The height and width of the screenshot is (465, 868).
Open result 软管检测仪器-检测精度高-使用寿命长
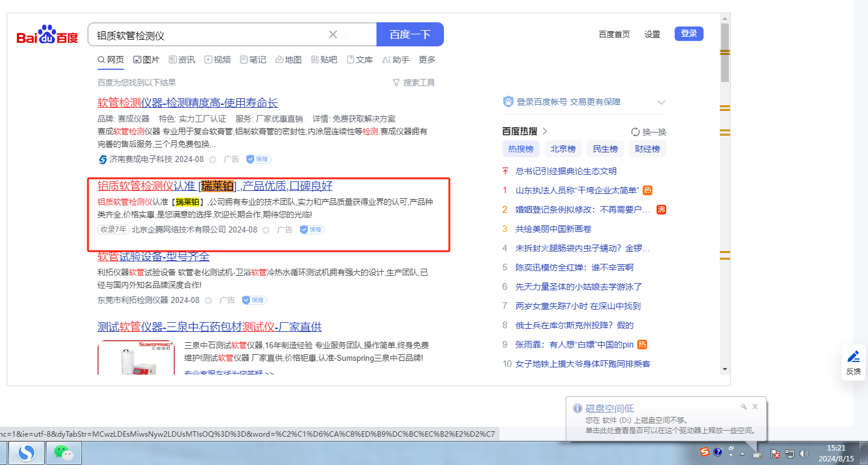point(188,102)
